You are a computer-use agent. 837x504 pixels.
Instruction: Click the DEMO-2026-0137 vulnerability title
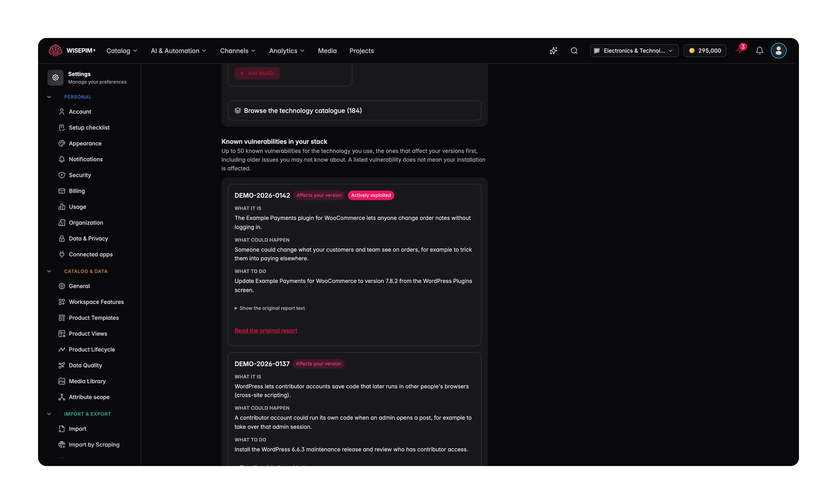262,364
